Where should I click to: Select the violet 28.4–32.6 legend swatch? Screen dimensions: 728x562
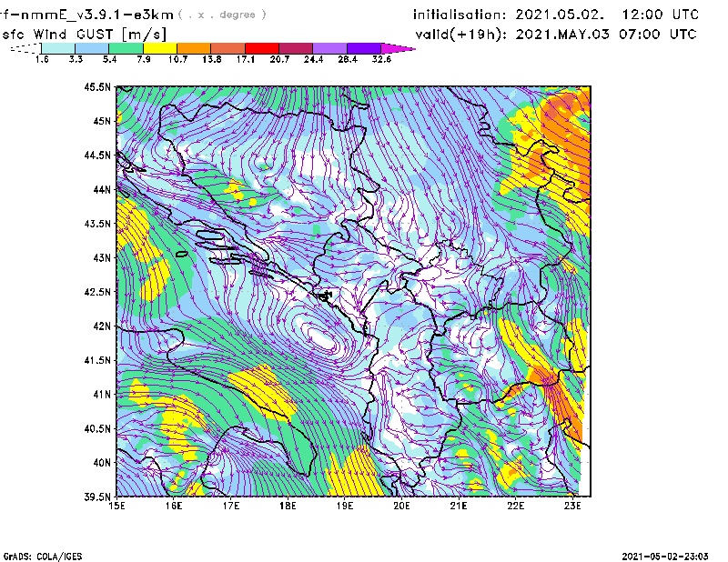click(x=364, y=48)
